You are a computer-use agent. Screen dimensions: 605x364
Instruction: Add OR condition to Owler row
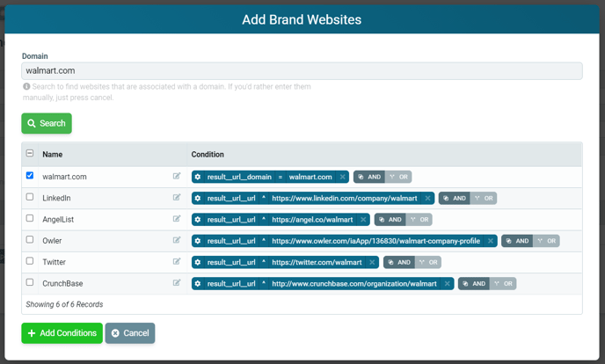tap(547, 241)
